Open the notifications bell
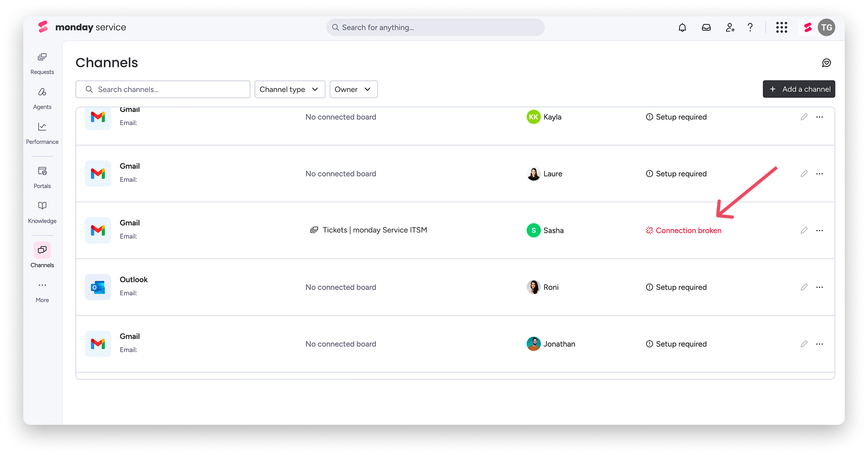868x455 pixels. [x=682, y=27]
